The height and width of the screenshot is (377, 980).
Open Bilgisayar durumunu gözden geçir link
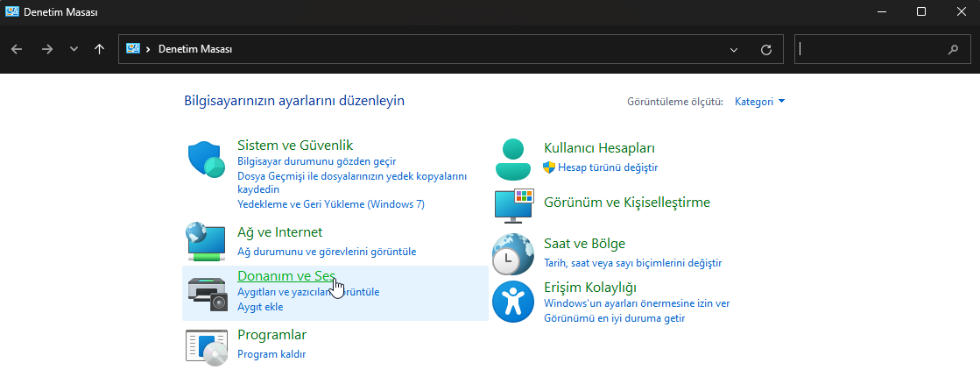coord(316,161)
